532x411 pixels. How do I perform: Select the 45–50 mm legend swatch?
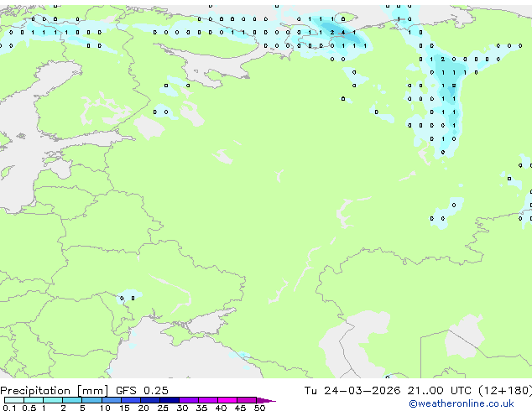coord(247,400)
